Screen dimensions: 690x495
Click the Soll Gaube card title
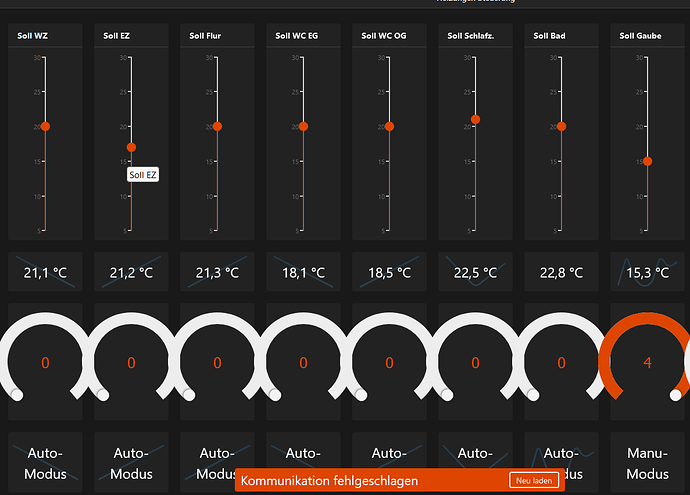[x=640, y=36]
